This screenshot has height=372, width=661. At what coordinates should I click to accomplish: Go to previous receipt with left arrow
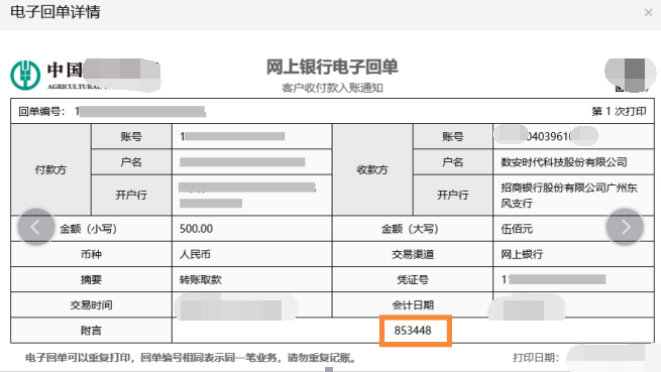36,227
